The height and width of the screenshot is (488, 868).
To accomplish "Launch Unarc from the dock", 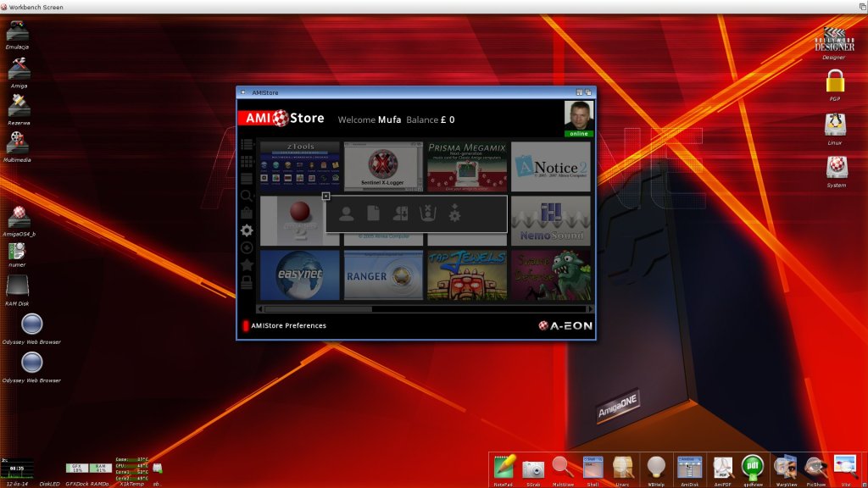I will point(623,469).
